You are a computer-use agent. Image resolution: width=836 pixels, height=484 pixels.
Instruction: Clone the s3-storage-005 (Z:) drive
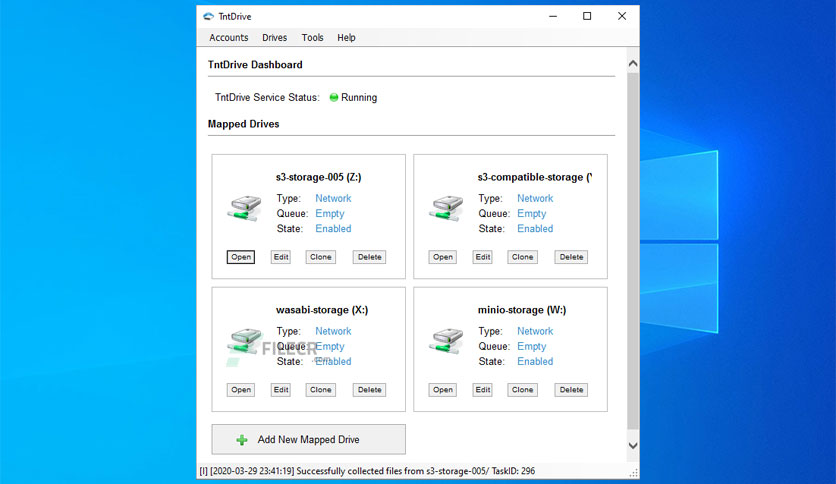321,257
